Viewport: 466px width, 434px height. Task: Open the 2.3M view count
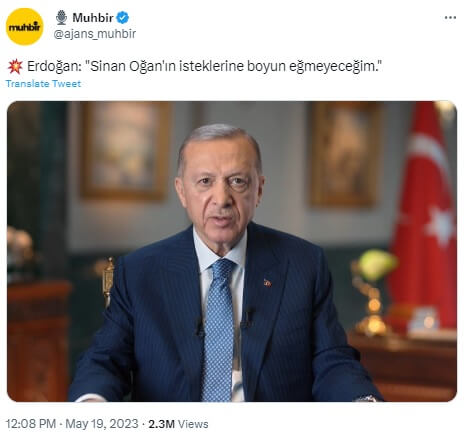pyautogui.click(x=162, y=424)
